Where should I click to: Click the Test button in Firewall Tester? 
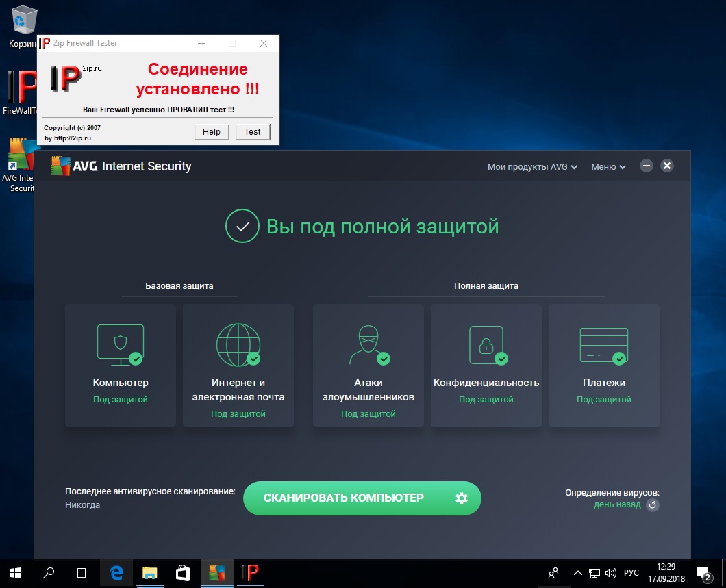click(x=253, y=132)
